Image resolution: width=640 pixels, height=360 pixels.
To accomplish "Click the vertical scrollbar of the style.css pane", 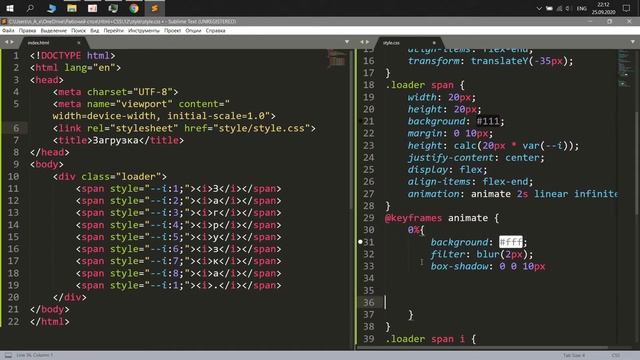I will 637,163.
